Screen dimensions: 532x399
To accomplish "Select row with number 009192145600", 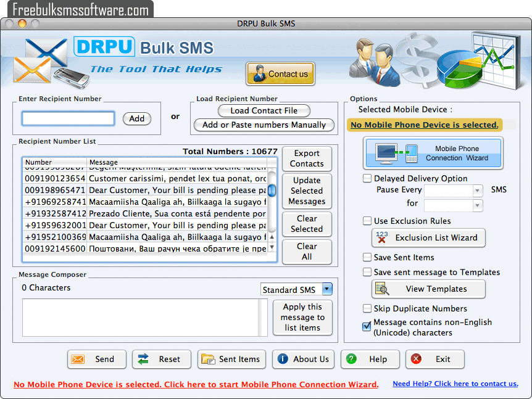I will (x=145, y=249).
